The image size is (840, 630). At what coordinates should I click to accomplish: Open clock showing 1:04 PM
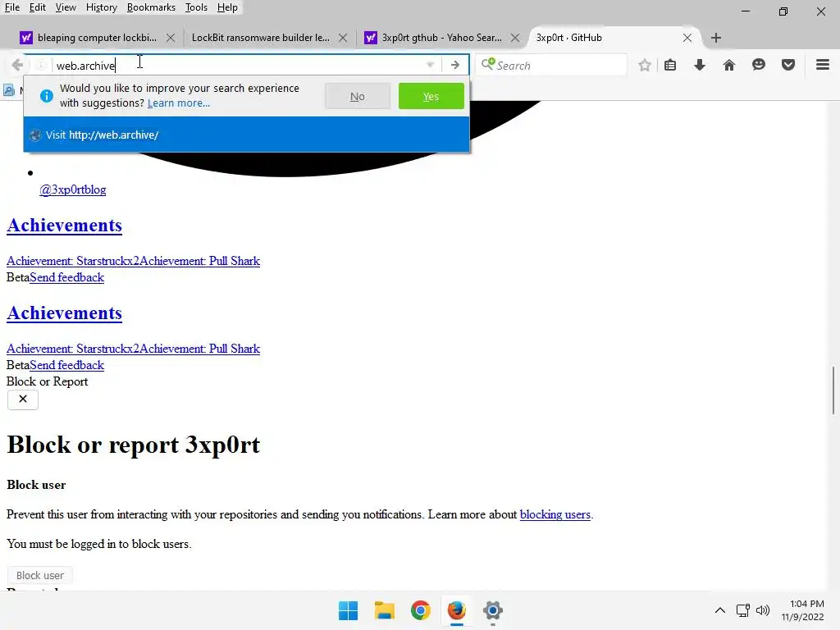coord(802,610)
